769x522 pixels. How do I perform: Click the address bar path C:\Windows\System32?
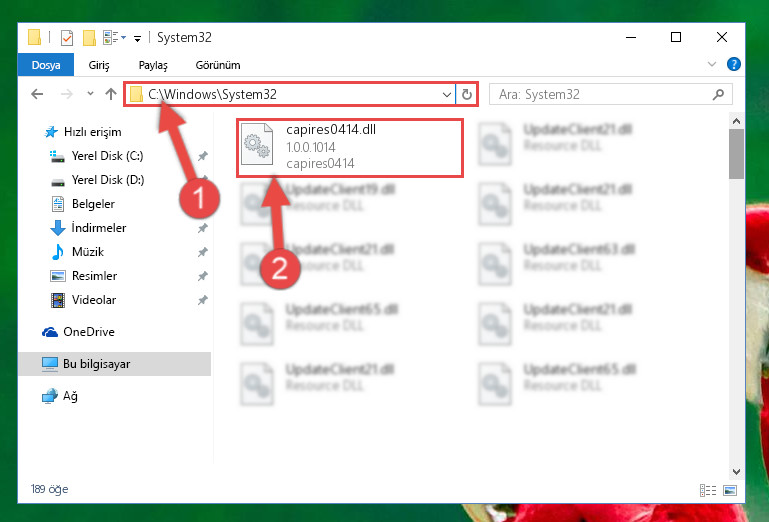(212, 94)
